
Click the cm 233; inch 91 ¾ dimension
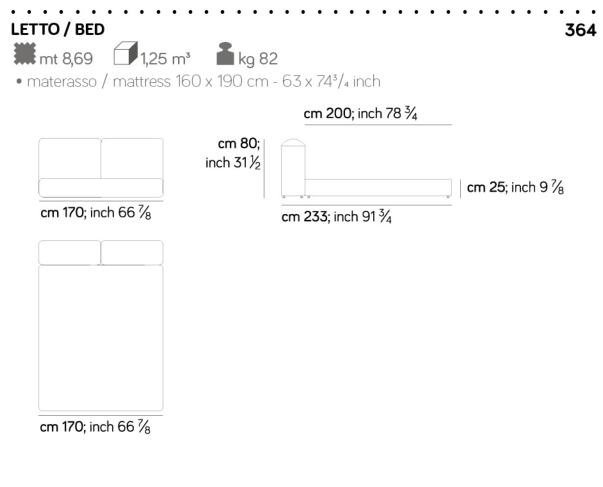coord(335,216)
